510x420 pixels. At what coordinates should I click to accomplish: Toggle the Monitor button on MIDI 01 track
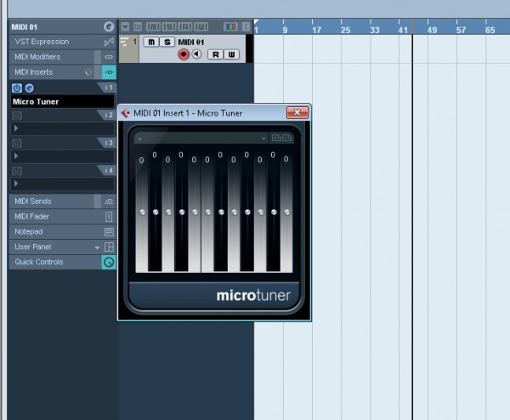(197, 54)
